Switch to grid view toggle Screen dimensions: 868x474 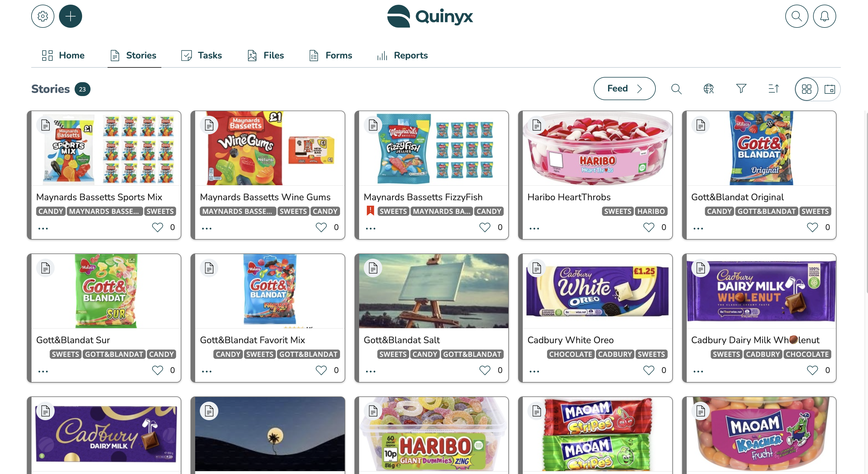806,89
